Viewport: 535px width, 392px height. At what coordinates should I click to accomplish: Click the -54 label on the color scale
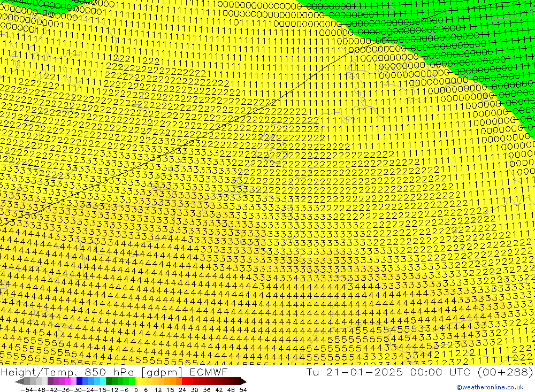coord(27,390)
